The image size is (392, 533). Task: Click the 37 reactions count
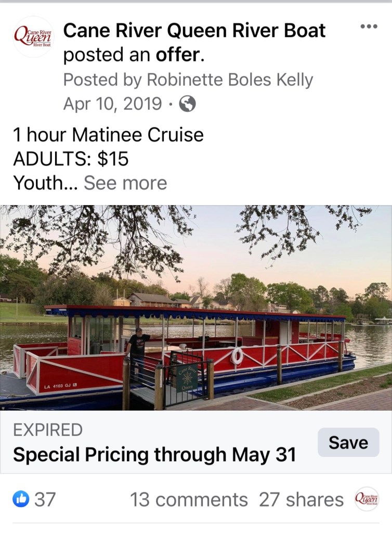45,500
